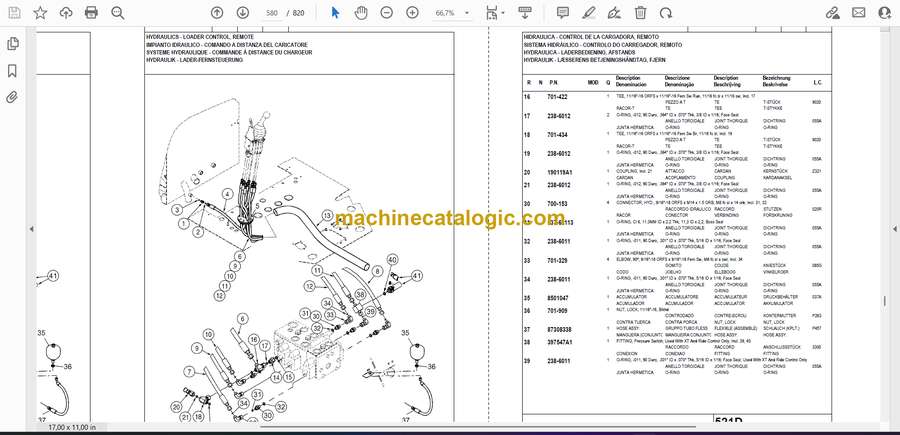Open the attachments paperclip panel
Screen dimensions: 900x435
click(12, 98)
